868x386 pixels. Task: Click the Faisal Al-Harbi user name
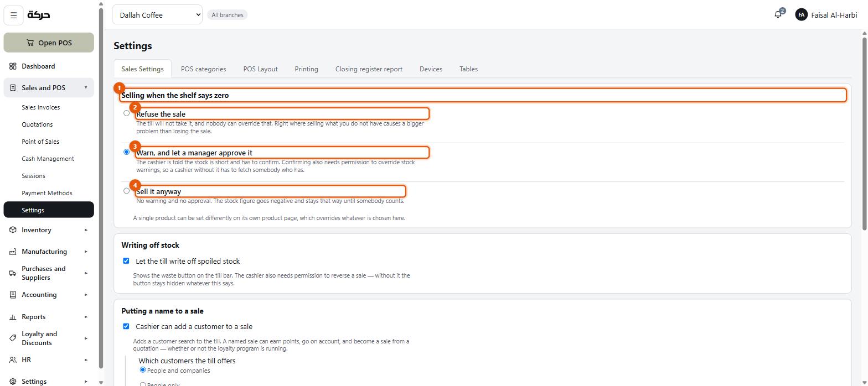(x=834, y=15)
